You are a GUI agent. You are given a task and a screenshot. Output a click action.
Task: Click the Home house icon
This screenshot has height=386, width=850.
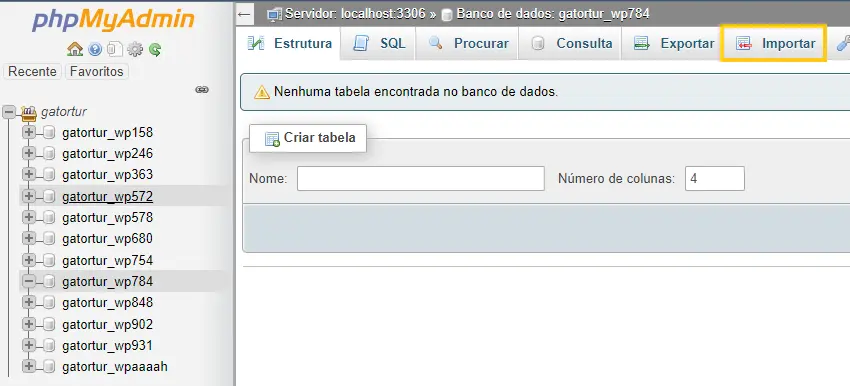tap(75, 50)
